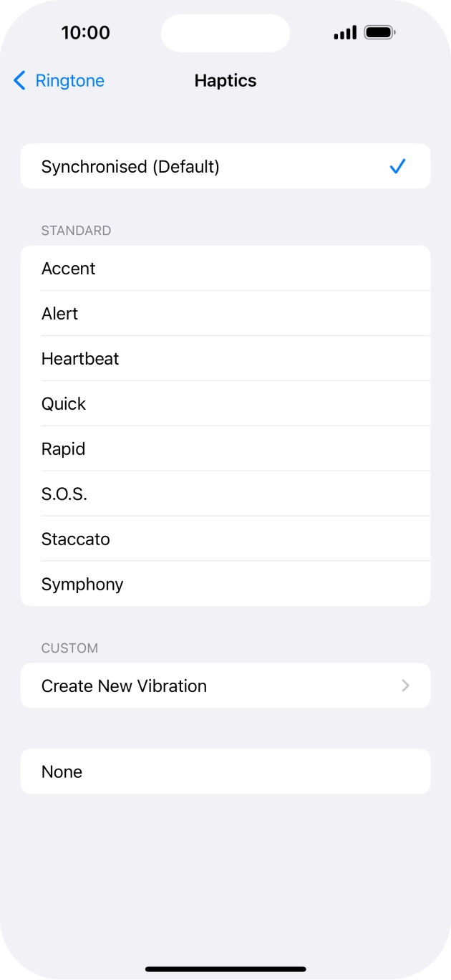The image size is (451, 980).
Task: Tap the Dynamic Island area
Action: pyautogui.click(x=225, y=33)
